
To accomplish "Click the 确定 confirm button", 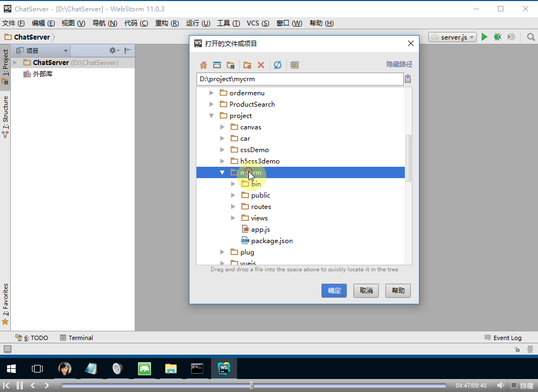I will pyautogui.click(x=334, y=291).
